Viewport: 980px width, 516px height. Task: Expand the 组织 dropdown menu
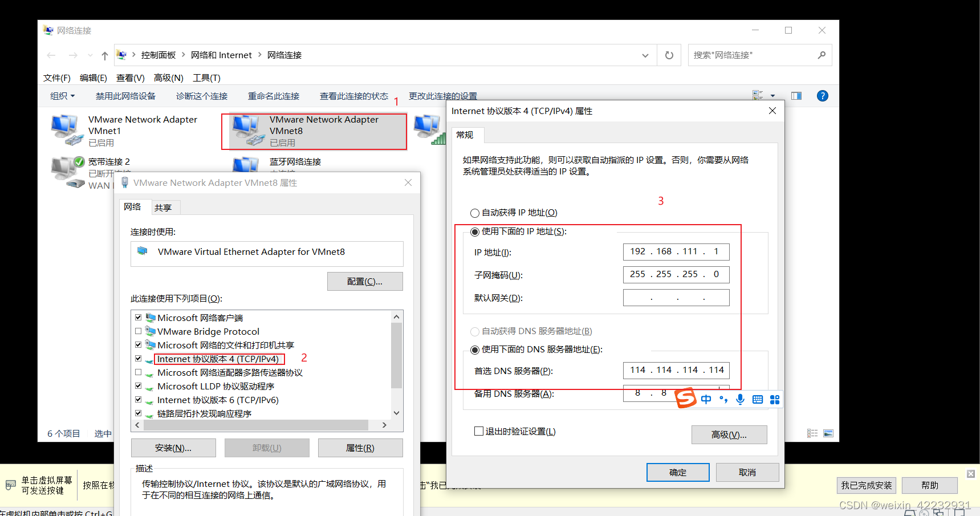pyautogui.click(x=63, y=96)
